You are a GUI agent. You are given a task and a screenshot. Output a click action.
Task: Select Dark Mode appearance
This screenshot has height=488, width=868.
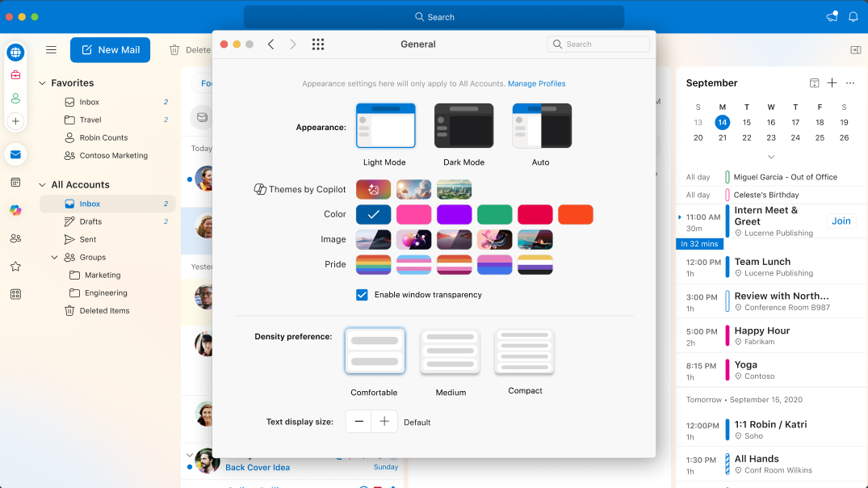coord(463,126)
